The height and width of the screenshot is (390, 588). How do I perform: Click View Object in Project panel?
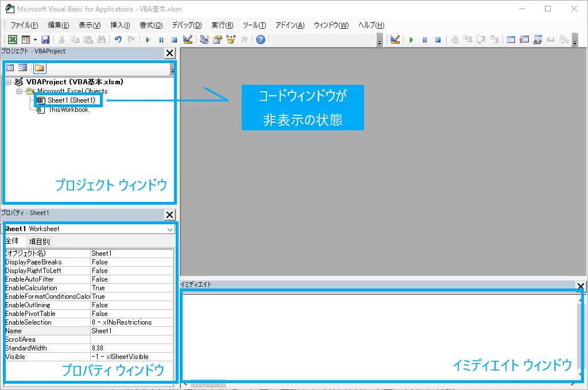23,68
